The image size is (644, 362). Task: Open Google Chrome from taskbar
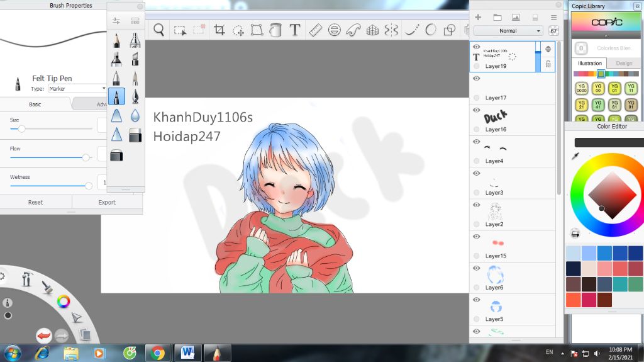(x=157, y=353)
